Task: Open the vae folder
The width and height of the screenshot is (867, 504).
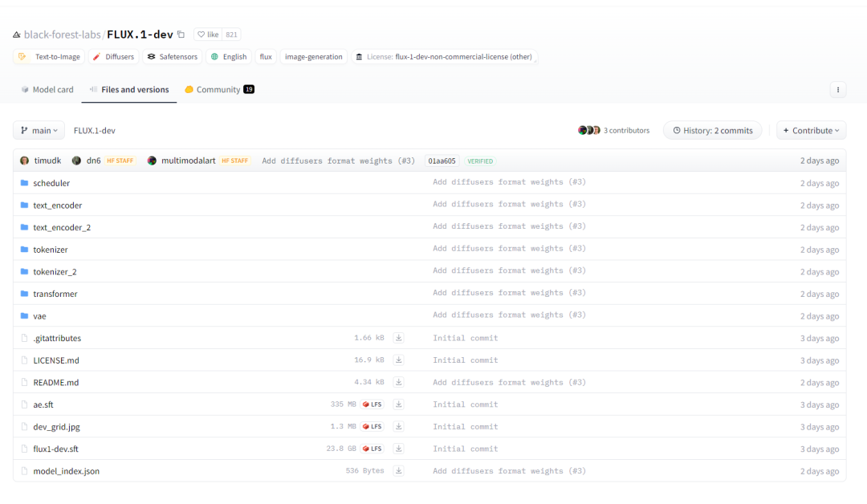Action: 39,316
